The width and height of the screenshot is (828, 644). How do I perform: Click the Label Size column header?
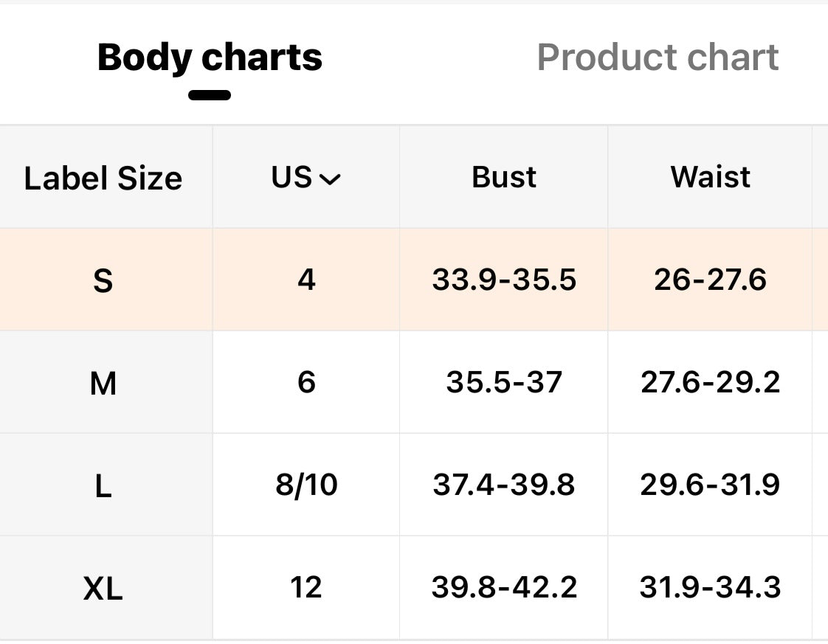(x=103, y=178)
